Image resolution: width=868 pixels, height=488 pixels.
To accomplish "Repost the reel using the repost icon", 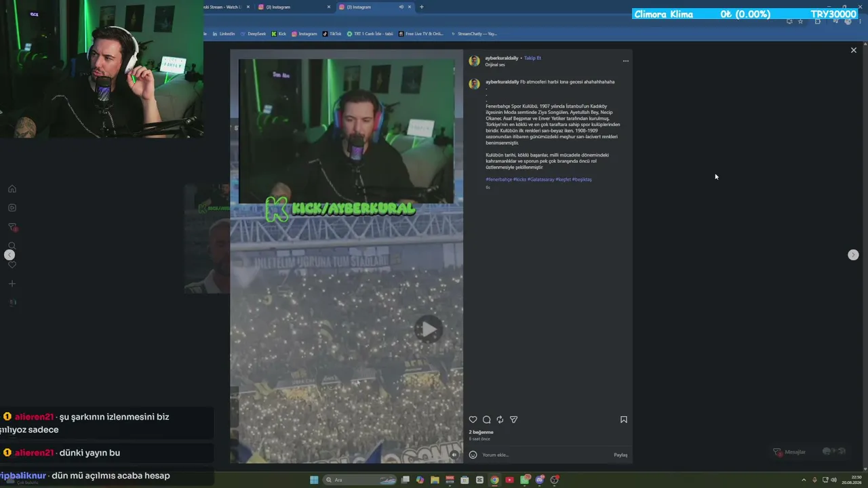I will coord(500,420).
